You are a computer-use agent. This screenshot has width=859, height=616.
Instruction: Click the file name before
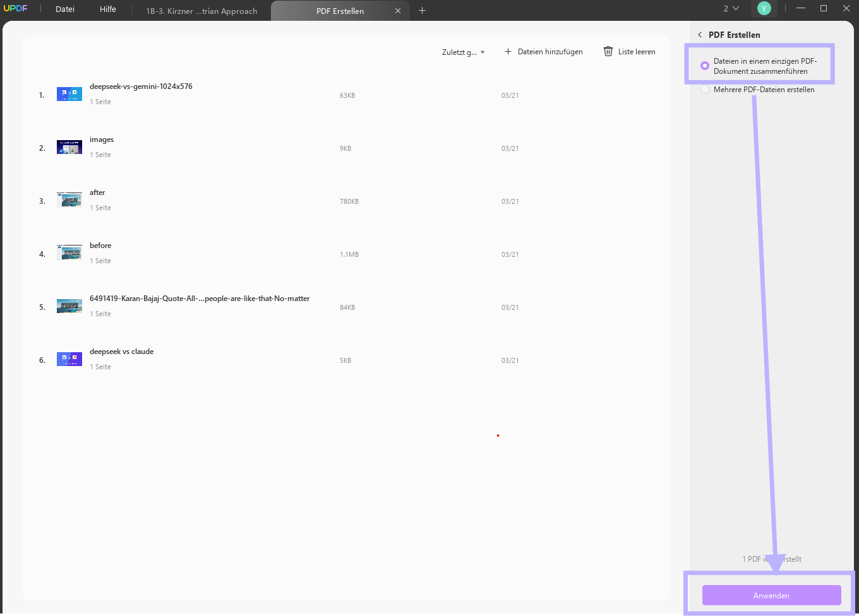(x=100, y=246)
